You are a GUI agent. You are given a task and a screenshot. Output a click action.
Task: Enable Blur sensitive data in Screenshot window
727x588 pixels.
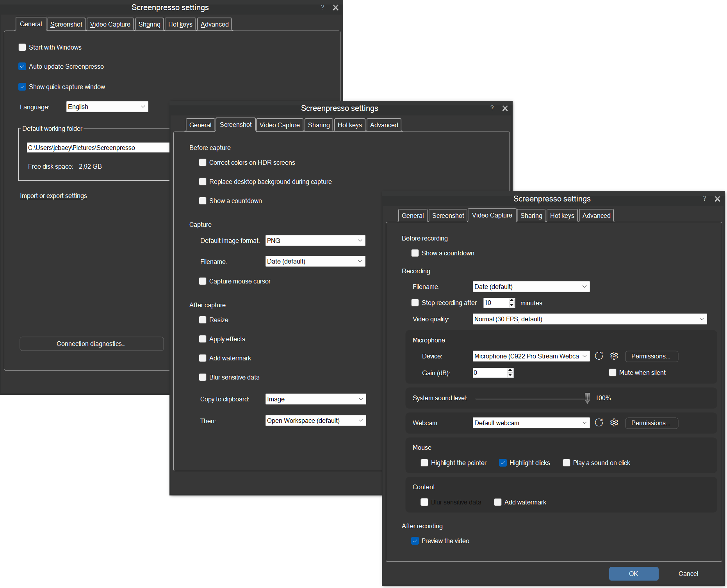pos(203,377)
